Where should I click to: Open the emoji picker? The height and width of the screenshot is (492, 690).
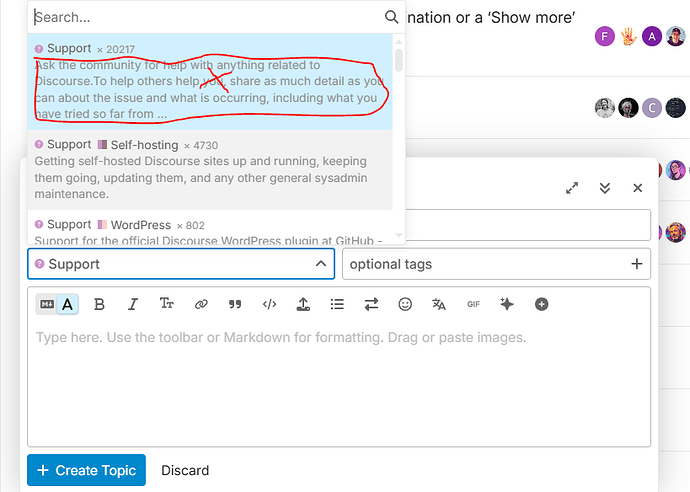pos(405,304)
